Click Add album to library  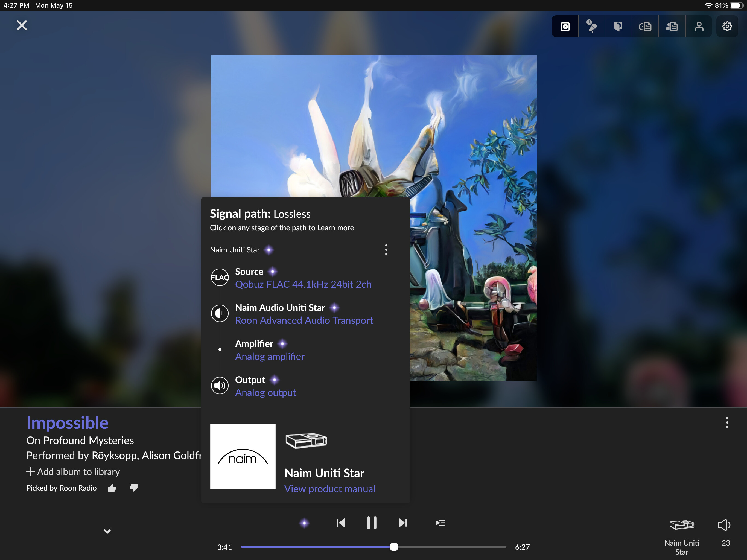[73, 471]
